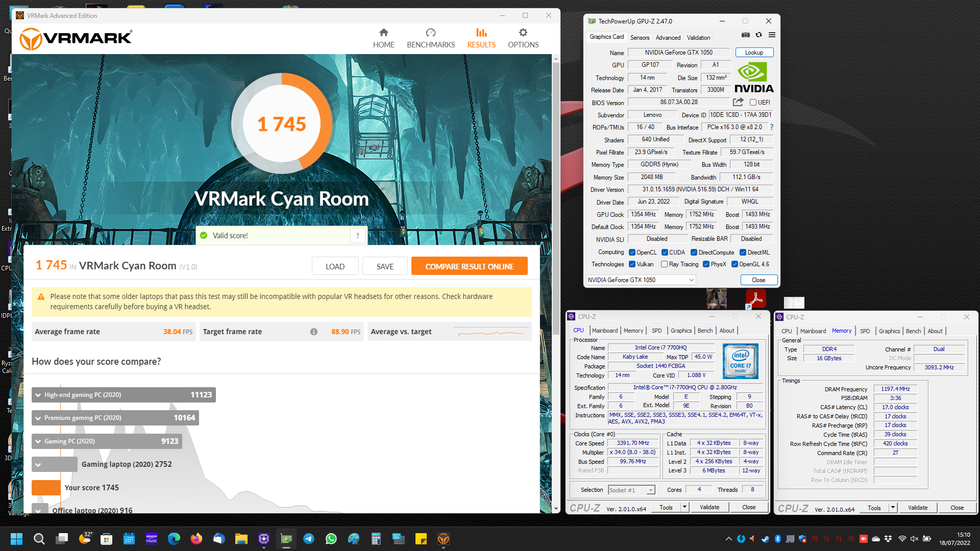Image resolution: width=980 pixels, height=551 pixels.
Task: Click the VRMark scrollbar up arrow
Action: pyautogui.click(x=556, y=59)
